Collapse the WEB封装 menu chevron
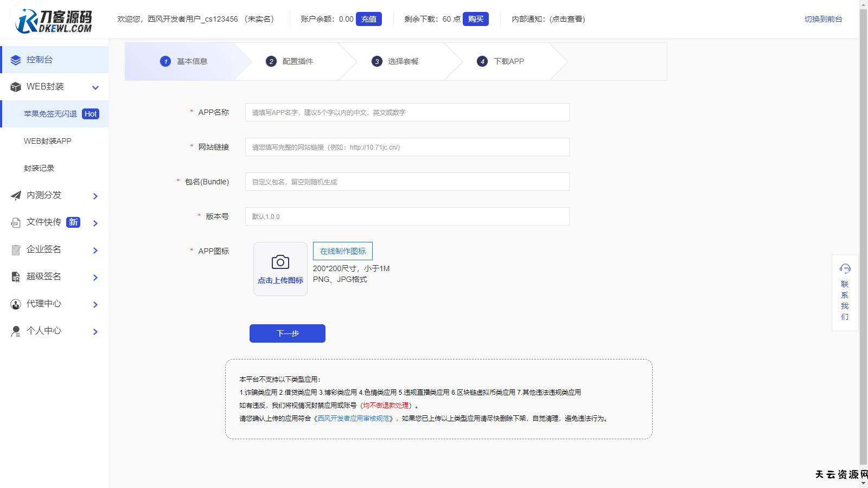868x488 pixels. tap(95, 87)
